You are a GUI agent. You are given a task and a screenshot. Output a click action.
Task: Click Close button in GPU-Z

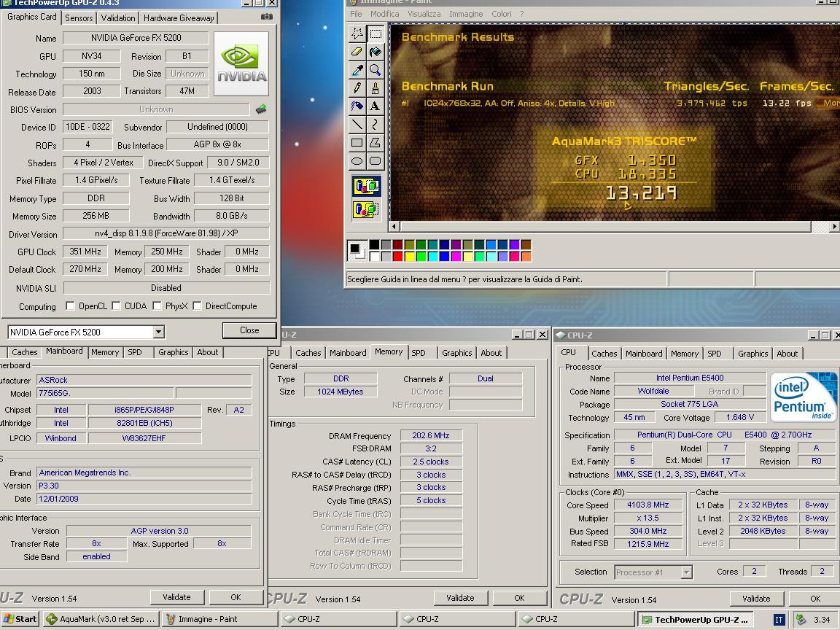[x=249, y=330]
